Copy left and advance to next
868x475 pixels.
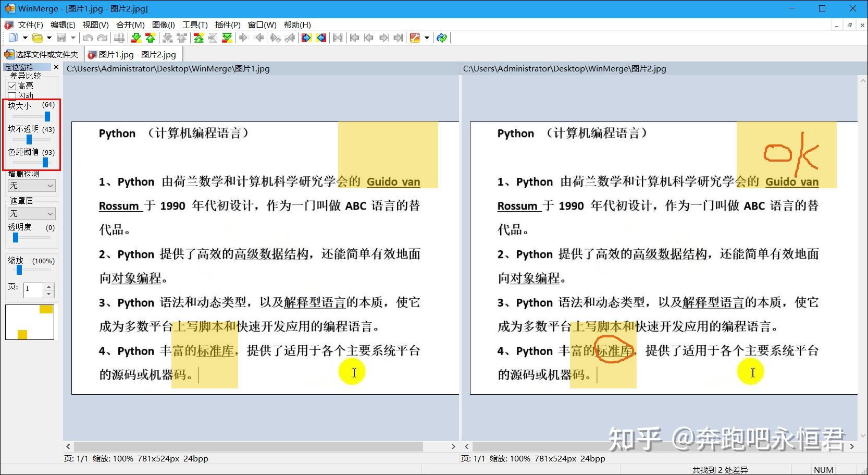pos(290,38)
